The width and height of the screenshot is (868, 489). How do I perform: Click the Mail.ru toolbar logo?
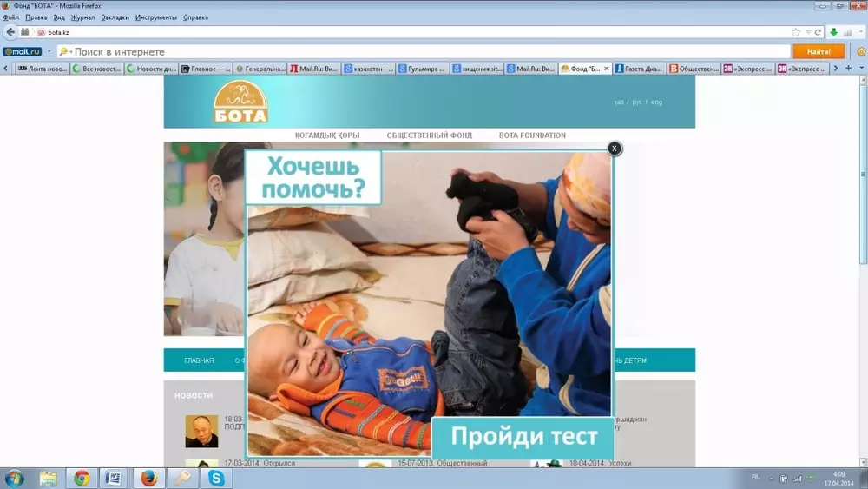[x=22, y=51]
